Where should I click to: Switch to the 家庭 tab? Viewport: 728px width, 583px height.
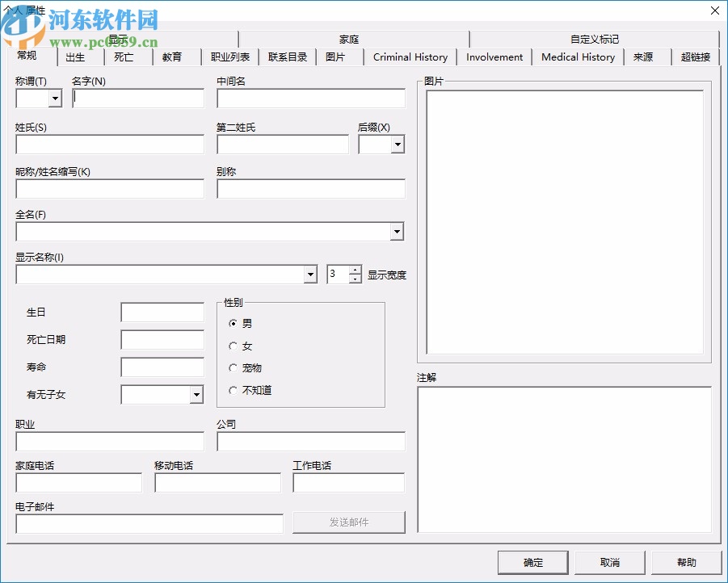tap(347, 38)
